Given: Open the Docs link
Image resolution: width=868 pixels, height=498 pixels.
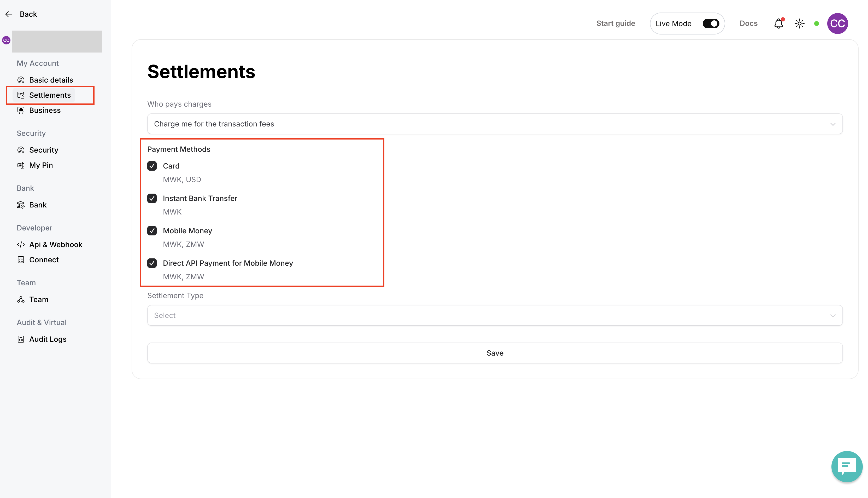Looking at the screenshot, I should [748, 24].
